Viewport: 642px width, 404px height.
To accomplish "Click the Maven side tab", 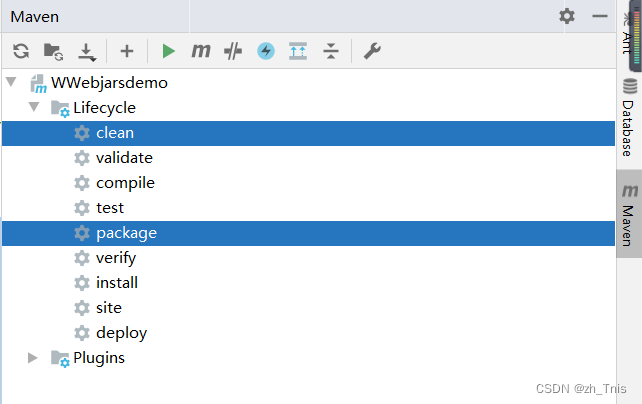I will point(629,214).
